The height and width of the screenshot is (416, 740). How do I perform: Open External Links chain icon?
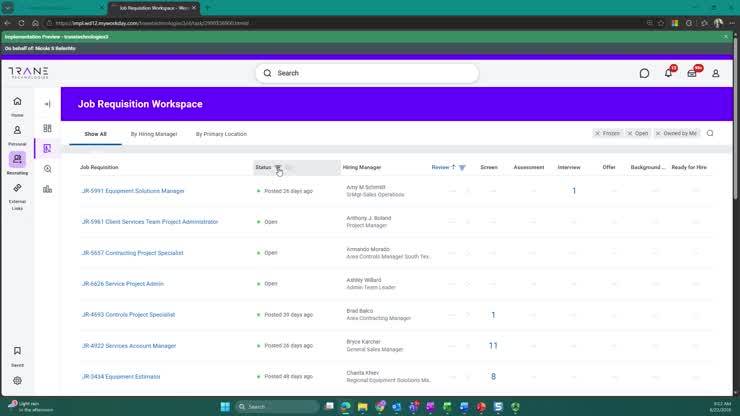(17, 188)
